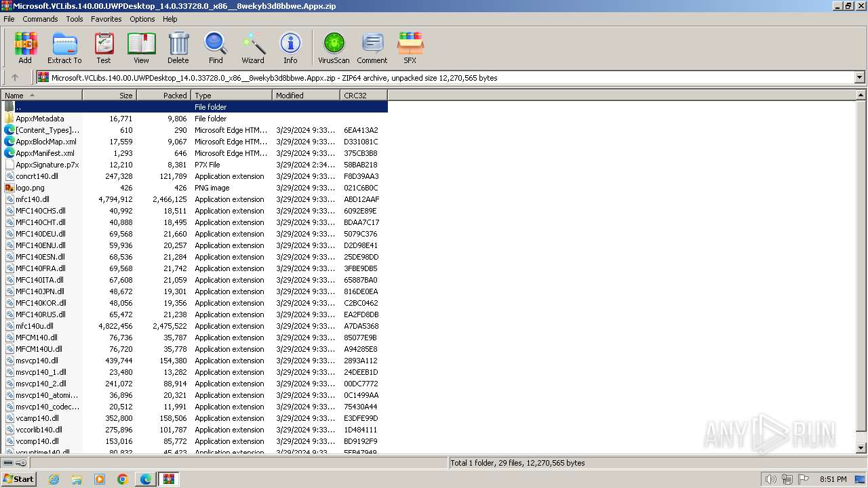The width and height of the screenshot is (868, 488).
Task: Select MFC140JPN.dll file
Action: coord(195,291)
